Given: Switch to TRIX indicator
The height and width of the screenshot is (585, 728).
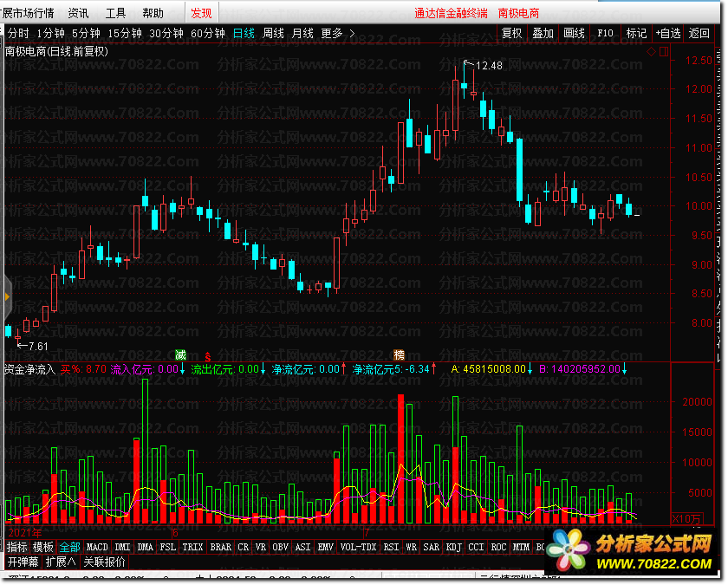Looking at the screenshot, I should pyautogui.click(x=192, y=548).
